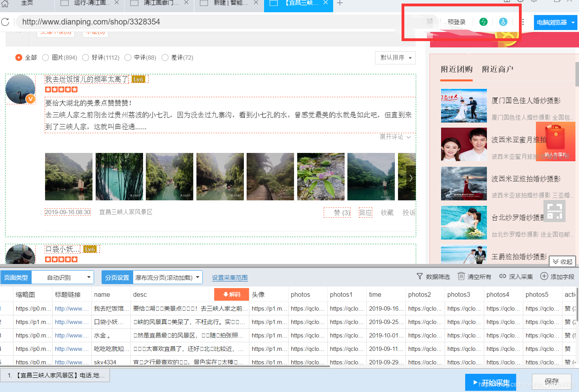This screenshot has width=579, height=392.
Task: Open a new tab with plus icon
Action: (340, 3)
